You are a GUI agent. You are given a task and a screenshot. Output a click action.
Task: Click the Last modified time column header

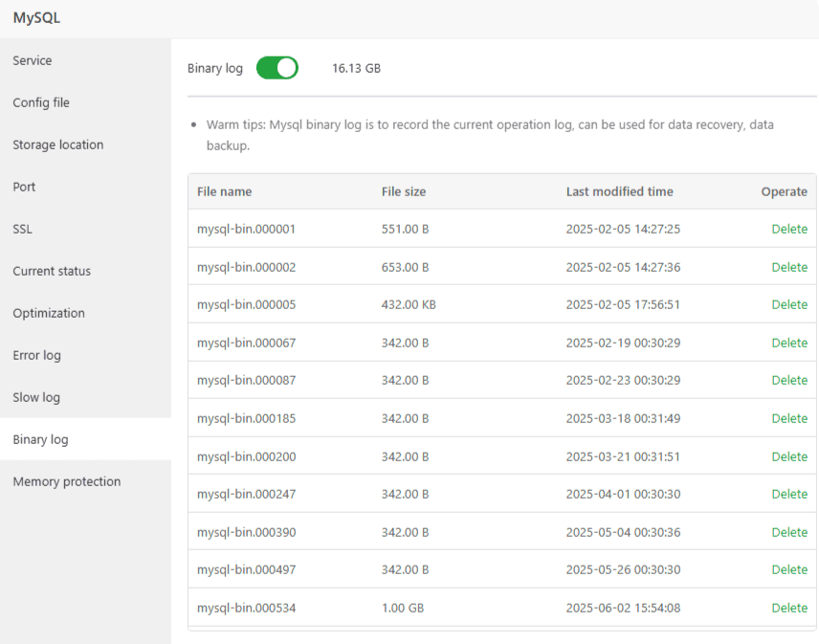click(619, 191)
